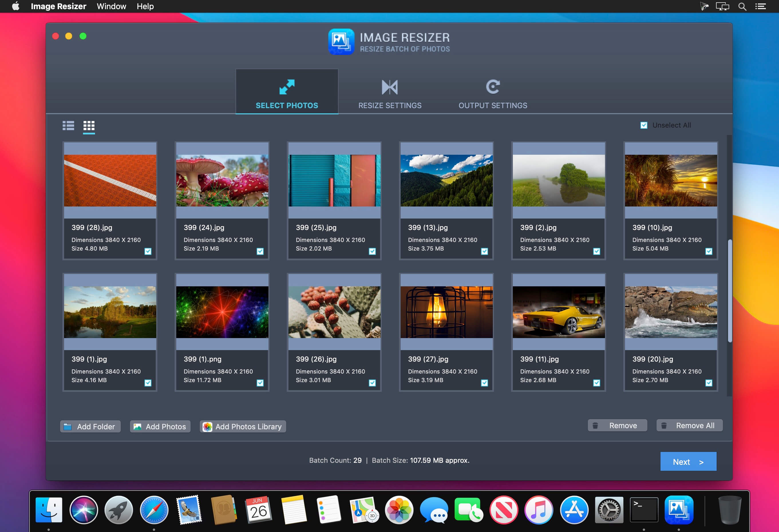
Task: Open the Image Resizer menu
Action: pyautogui.click(x=58, y=6)
